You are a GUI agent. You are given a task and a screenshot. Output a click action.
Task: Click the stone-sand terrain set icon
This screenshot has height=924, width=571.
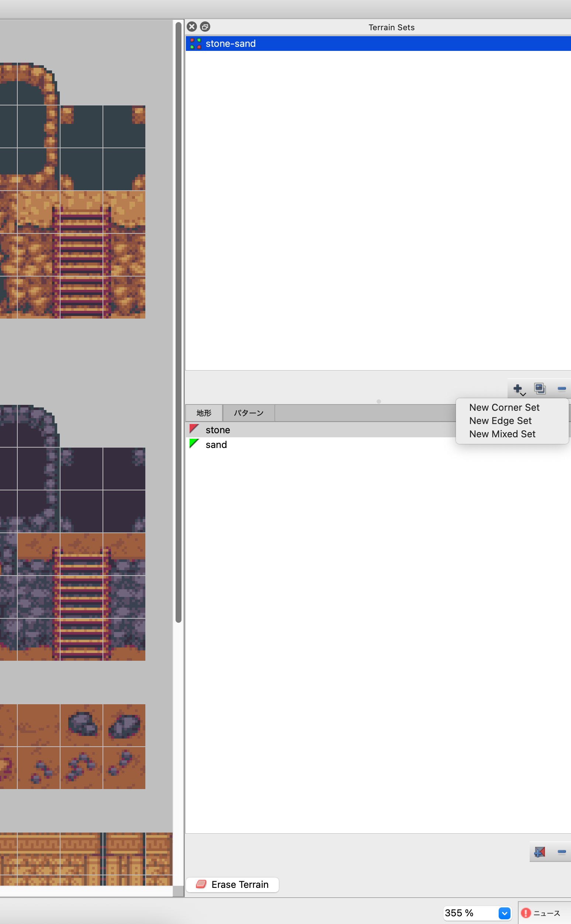coord(195,44)
